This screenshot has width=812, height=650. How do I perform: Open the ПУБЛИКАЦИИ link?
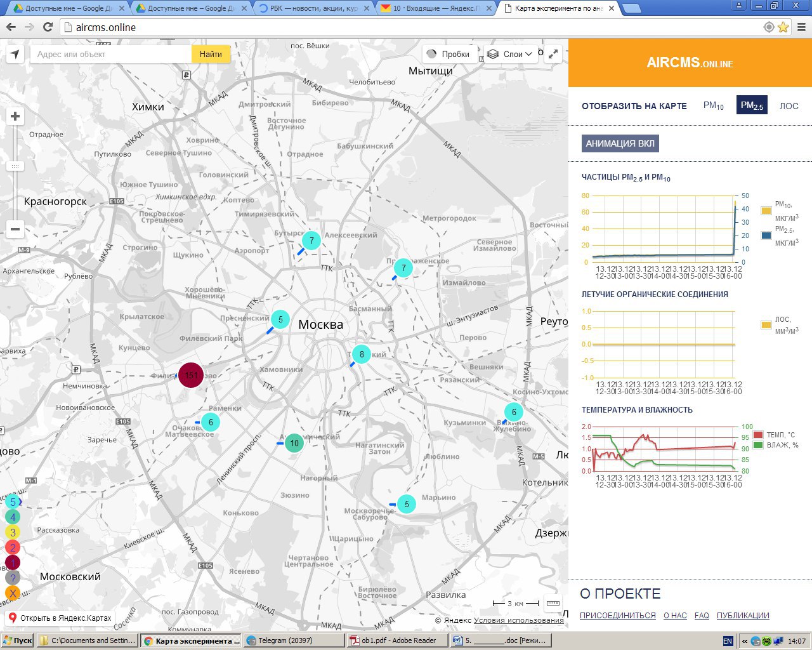click(x=743, y=616)
